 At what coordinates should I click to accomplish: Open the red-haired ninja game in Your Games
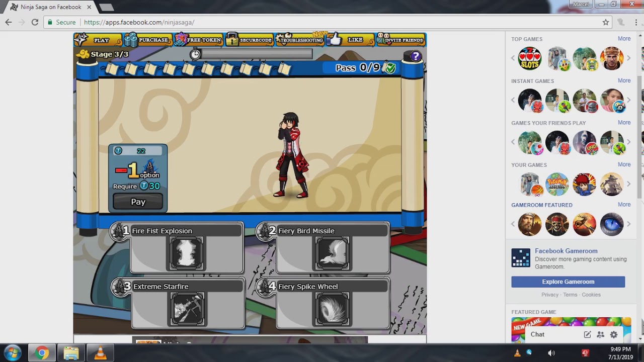click(x=585, y=184)
